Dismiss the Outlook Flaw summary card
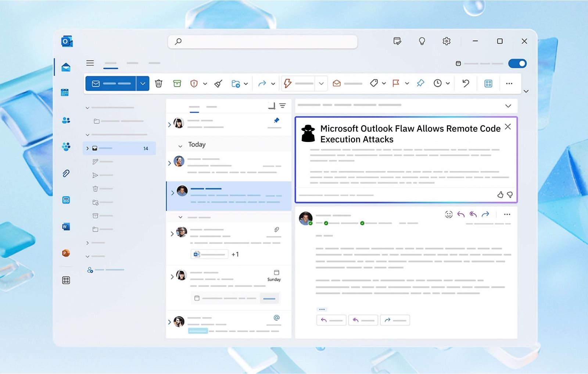 coord(508,127)
